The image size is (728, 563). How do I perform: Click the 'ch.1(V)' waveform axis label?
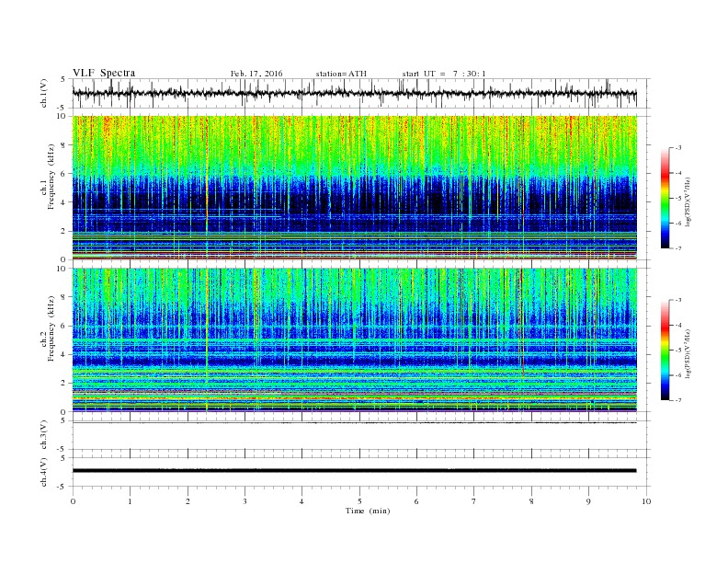[44, 93]
